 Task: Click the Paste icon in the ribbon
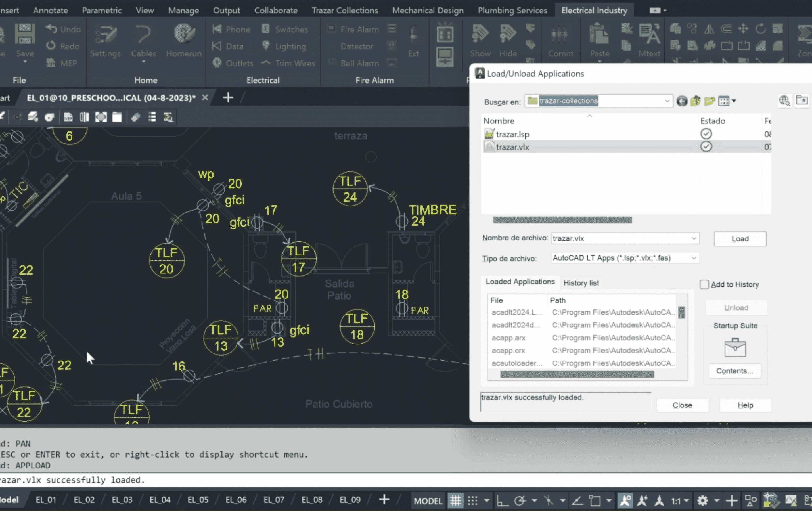(x=599, y=34)
